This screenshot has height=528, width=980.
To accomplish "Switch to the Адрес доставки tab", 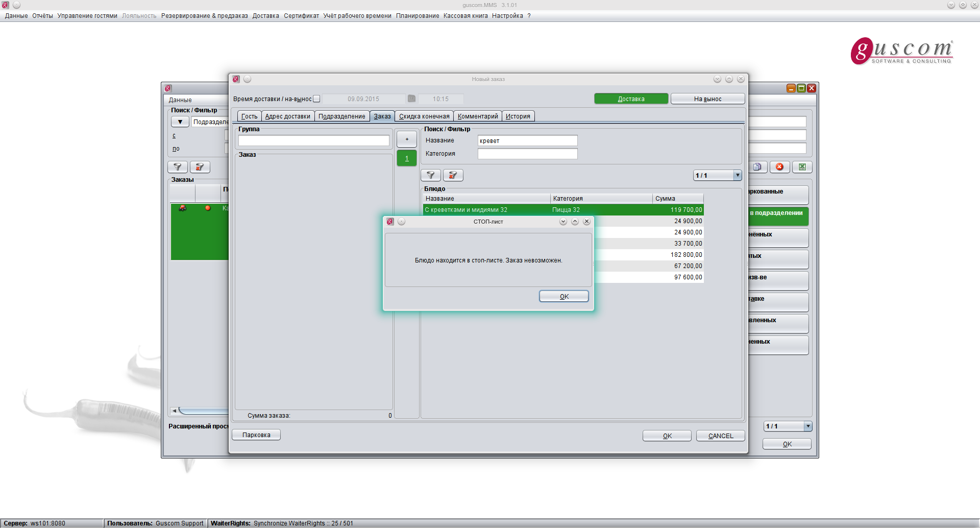I will tap(287, 116).
